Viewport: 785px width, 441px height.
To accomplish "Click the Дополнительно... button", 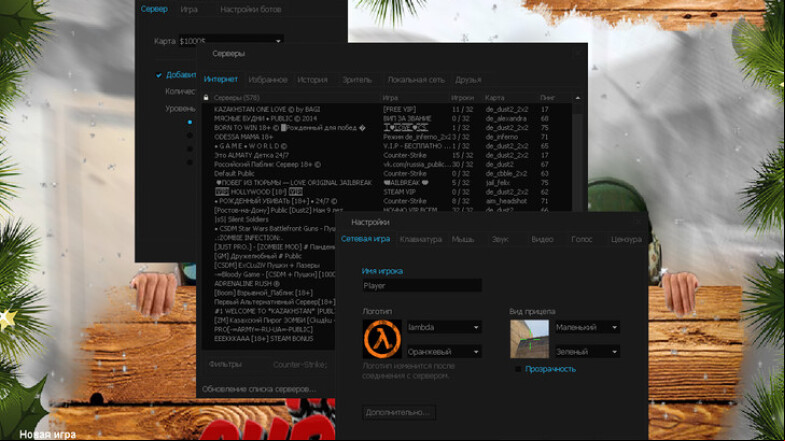I will [399, 412].
